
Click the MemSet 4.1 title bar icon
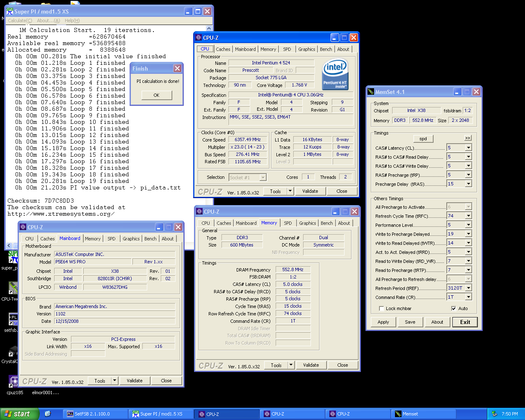coord(371,92)
